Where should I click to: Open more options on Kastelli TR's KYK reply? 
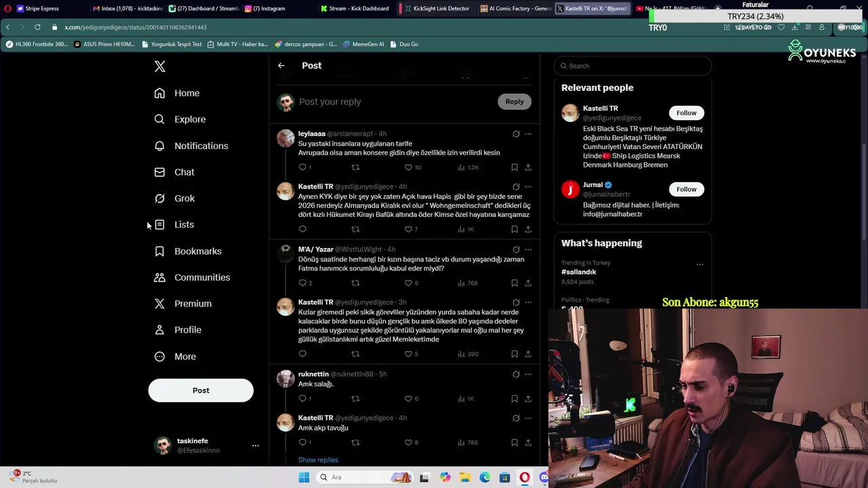tap(528, 186)
